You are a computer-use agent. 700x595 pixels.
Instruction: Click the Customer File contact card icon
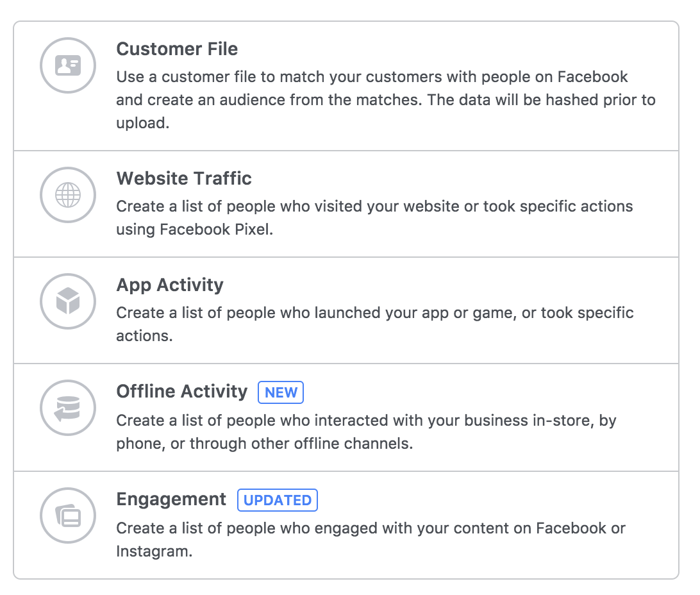pyautogui.click(x=68, y=65)
